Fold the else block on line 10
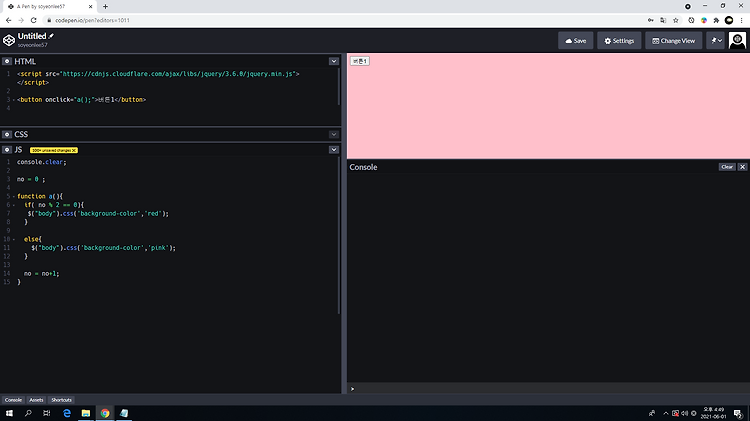Viewport: 750px width, 421px height. (13, 239)
